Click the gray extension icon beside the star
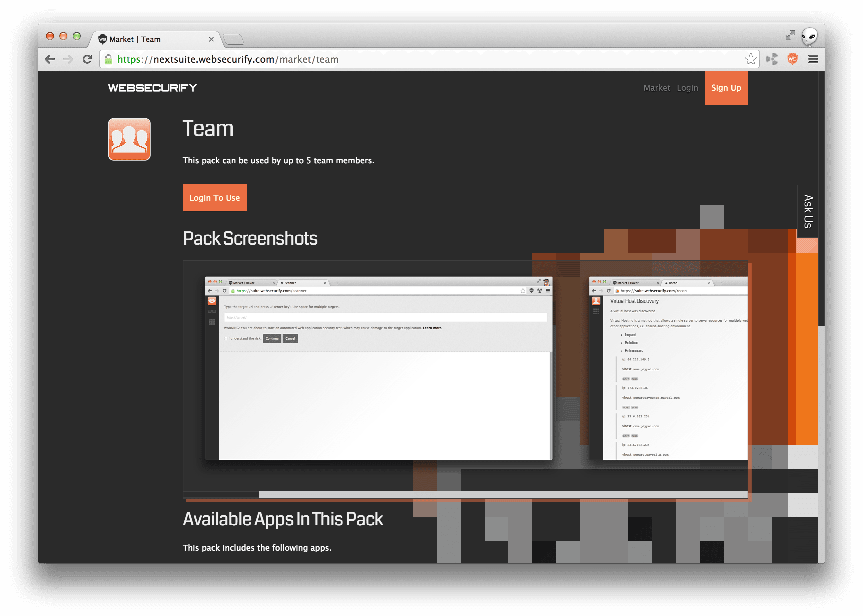 coord(772,59)
